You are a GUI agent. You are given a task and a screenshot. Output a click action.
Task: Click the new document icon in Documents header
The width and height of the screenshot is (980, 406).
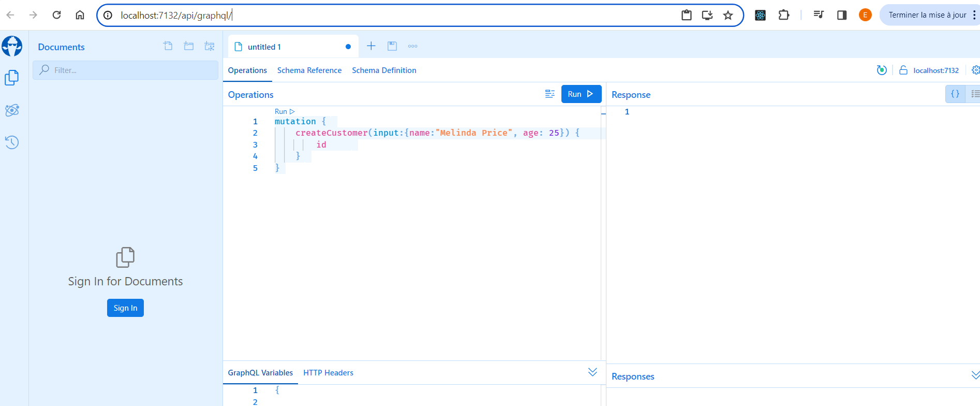(x=168, y=46)
